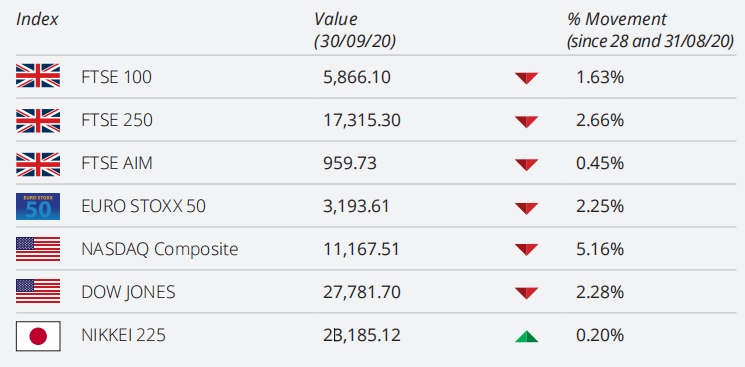Screen dimensions: 745x367
Task: Click the red down arrow for FTSE AIM
Action: [x=526, y=164]
